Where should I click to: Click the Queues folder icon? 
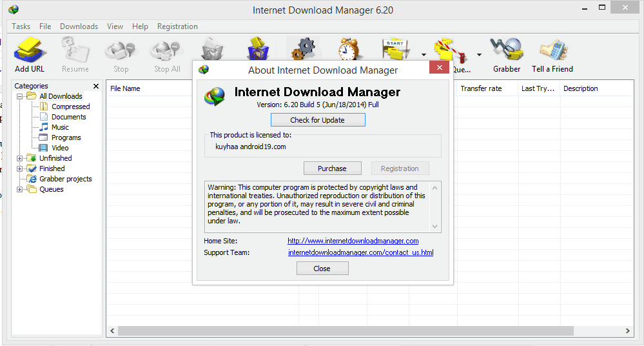tap(32, 189)
